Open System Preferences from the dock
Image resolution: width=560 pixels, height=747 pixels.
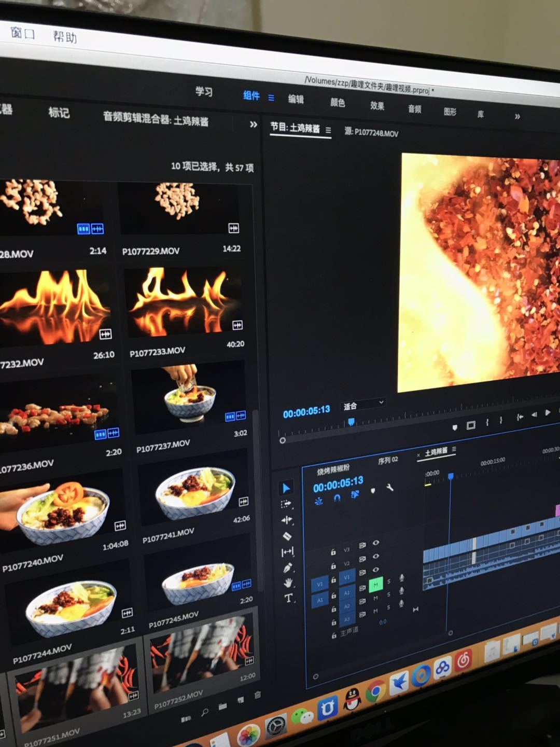point(276,726)
